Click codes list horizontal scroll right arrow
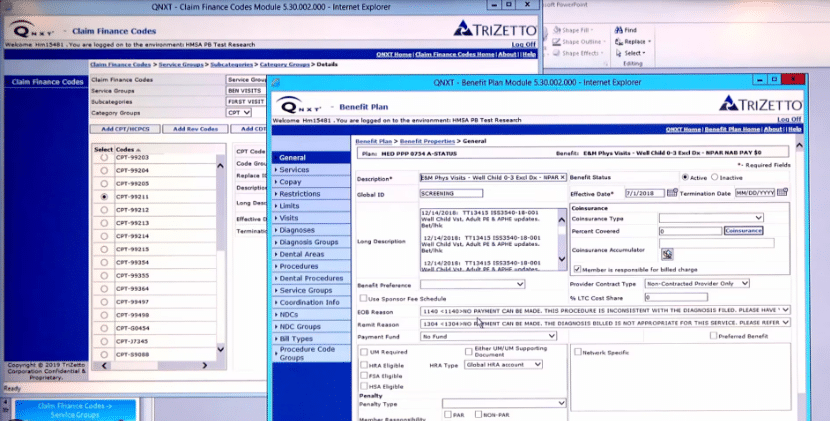This screenshot has width=830, height=421. click(x=204, y=365)
